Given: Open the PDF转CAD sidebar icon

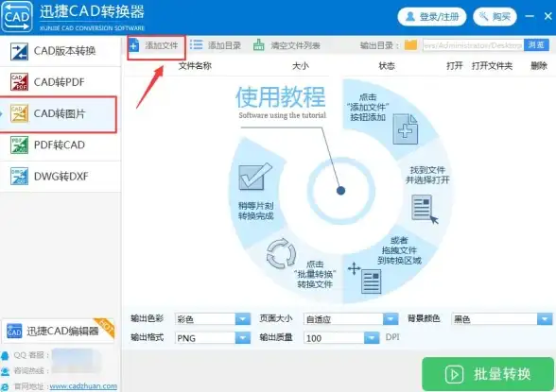Looking at the screenshot, I should click(19, 145).
